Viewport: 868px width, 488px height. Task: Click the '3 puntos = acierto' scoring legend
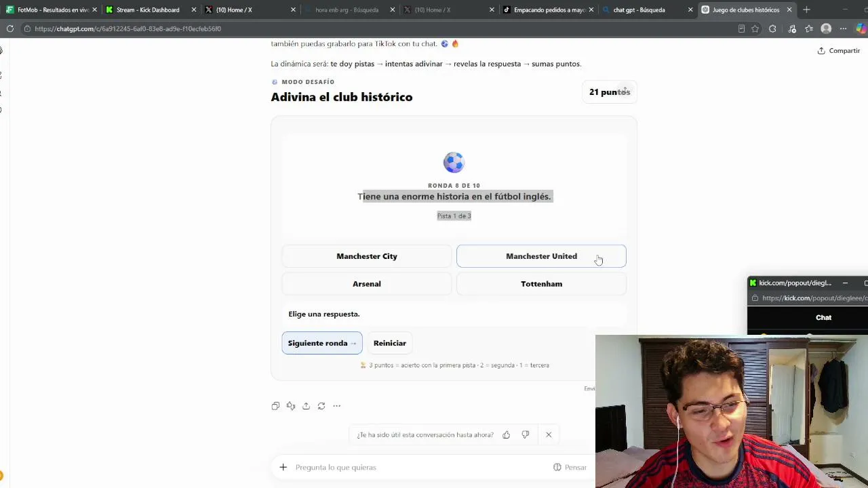pos(454,365)
